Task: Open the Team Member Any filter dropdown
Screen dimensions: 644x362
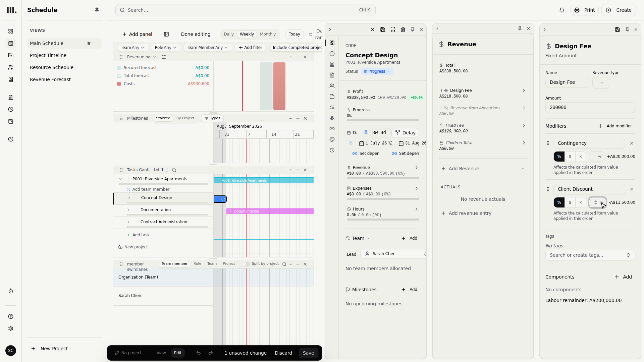Action: (207, 48)
